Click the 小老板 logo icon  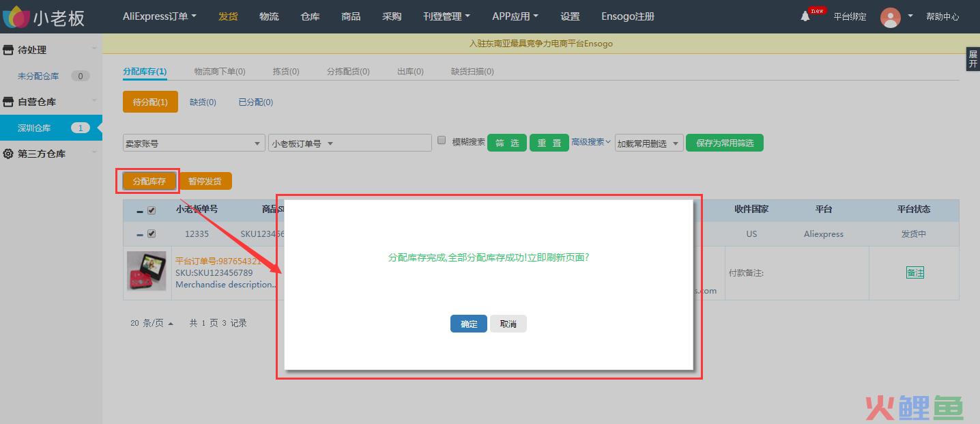pyautogui.click(x=16, y=17)
